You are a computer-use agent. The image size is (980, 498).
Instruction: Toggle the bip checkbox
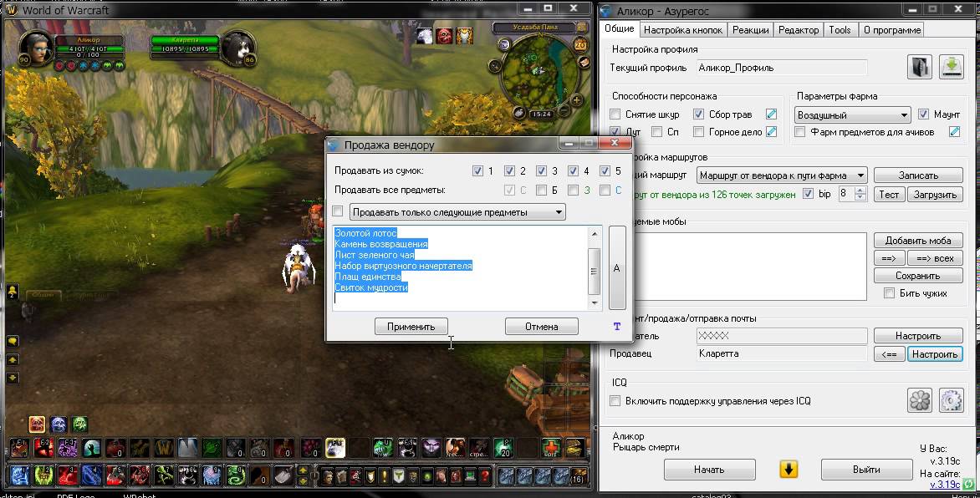coord(808,194)
